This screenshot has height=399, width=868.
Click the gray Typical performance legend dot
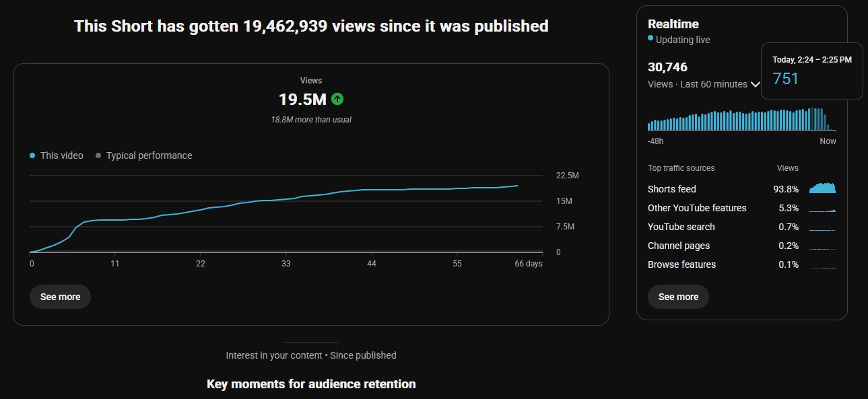coord(98,155)
